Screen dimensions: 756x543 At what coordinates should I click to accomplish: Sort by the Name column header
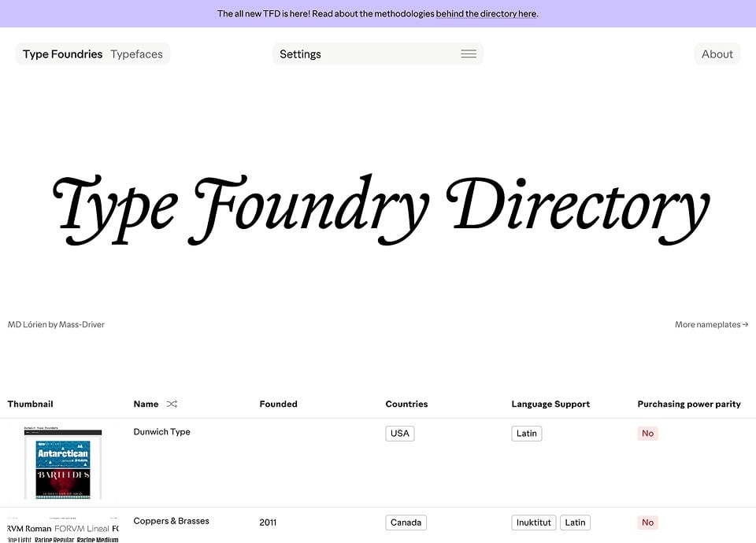146,404
